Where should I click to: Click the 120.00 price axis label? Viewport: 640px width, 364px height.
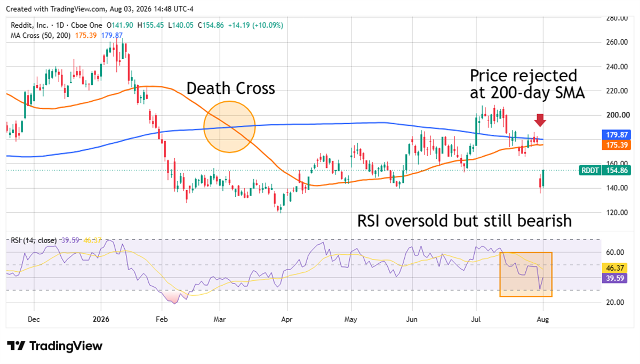coord(617,212)
